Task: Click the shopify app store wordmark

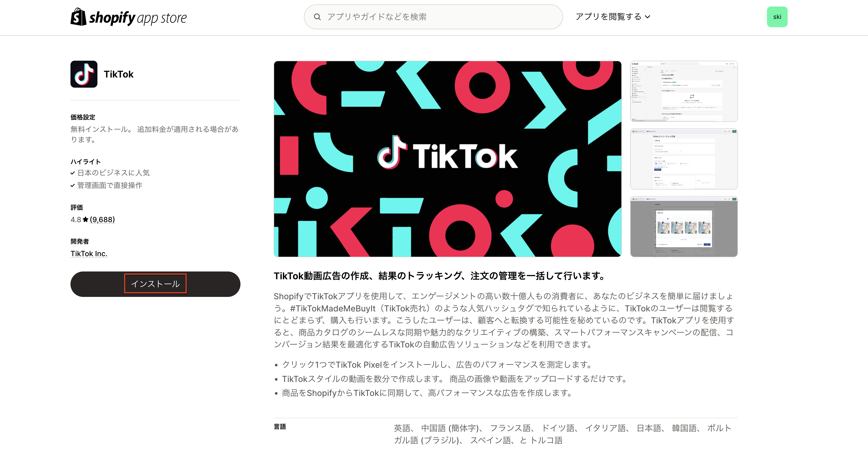Action: 138,18
